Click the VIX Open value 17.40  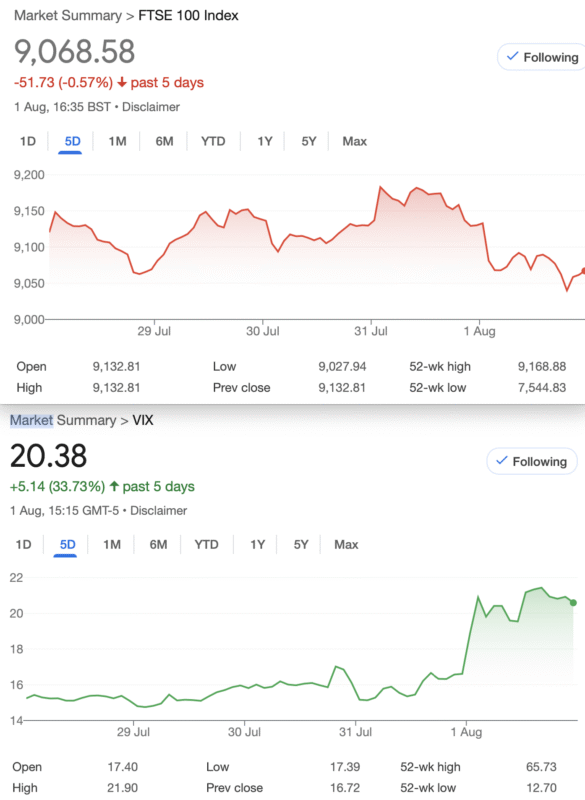[x=122, y=767]
